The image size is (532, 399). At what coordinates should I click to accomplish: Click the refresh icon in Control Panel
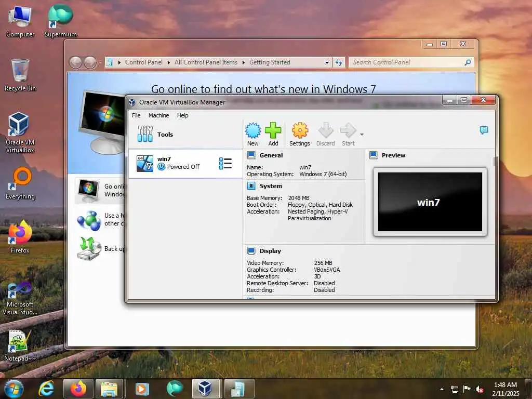339,62
